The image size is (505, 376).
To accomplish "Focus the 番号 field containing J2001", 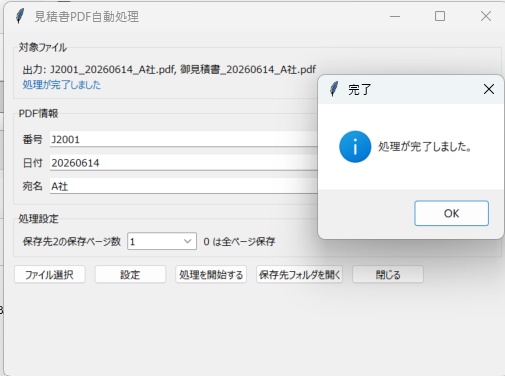I will pyautogui.click(x=183, y=139).
